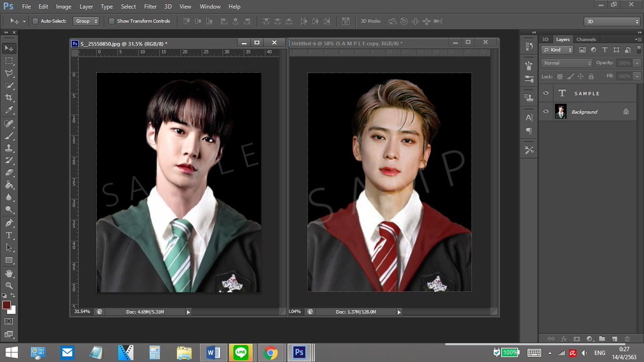Hide the Background layer
Viewport: 644px width, 362px height.
[546, 112]
